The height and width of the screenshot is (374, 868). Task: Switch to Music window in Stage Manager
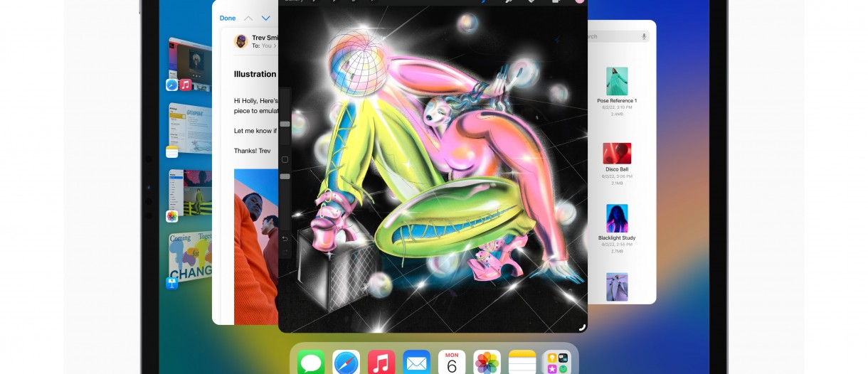tap(190, 64)
